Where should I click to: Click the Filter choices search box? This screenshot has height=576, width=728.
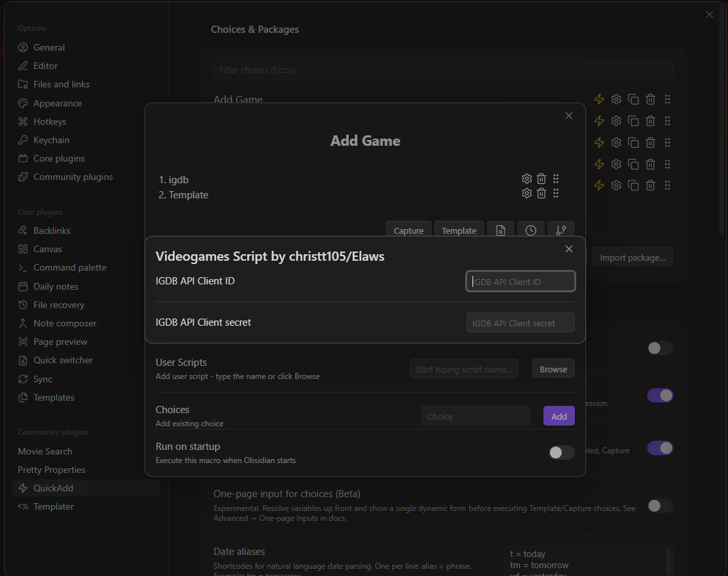tap(444, 70)
